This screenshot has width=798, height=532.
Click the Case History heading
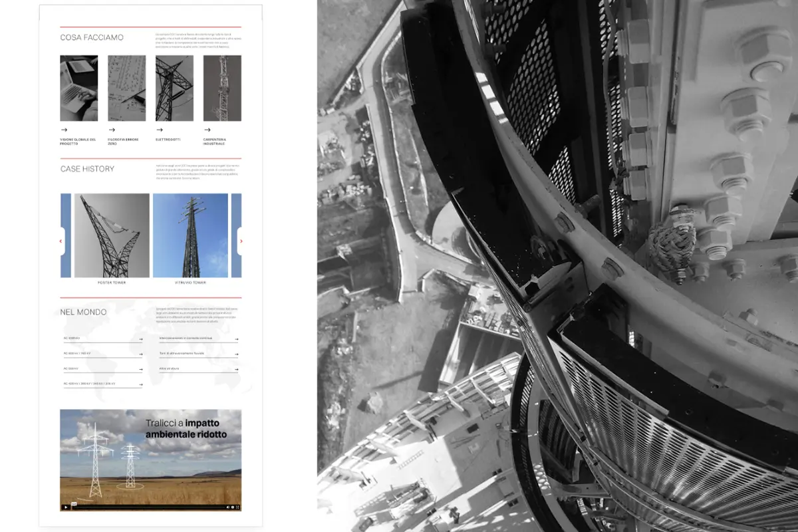87,169
